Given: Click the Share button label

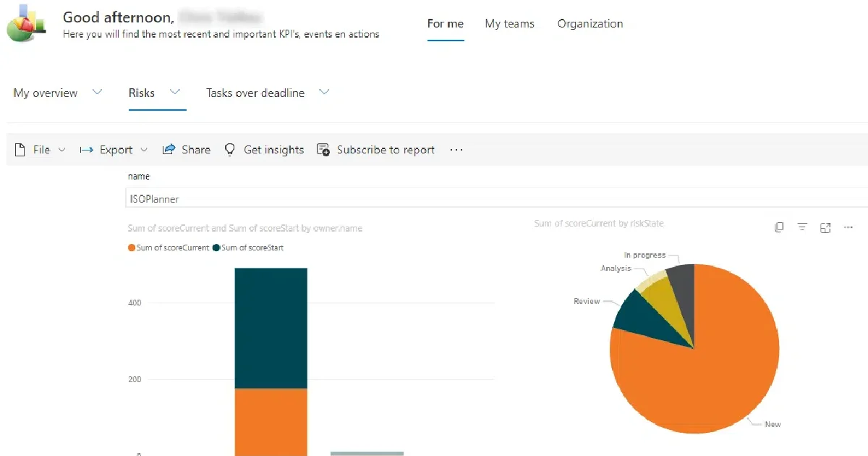Looking at the screenshot, I should (x=196, y=150).
